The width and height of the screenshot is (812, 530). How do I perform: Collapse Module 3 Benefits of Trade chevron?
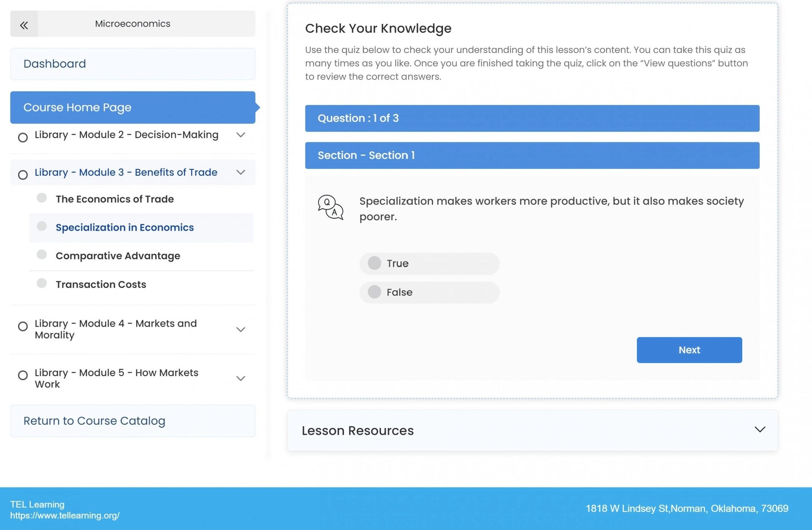pyautogui.click(x=241, y=172)
